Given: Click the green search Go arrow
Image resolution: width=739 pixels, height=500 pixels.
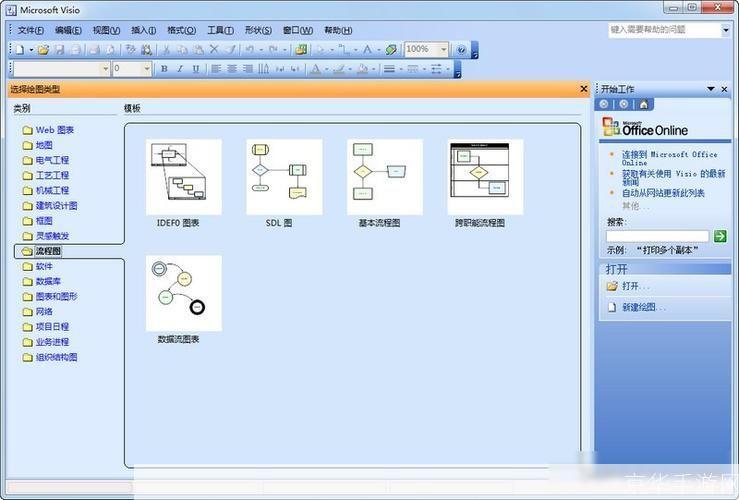Looking at the screenshot, I should 720,236.
